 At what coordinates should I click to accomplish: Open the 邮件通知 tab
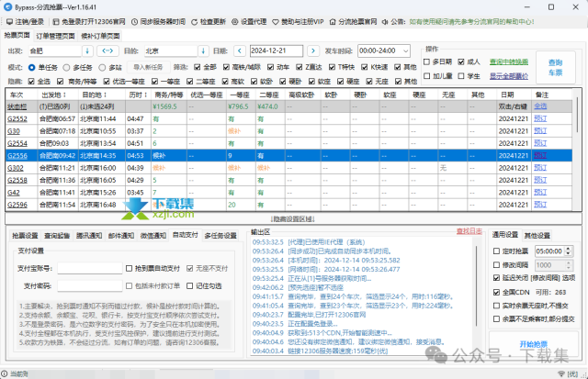click(x=121, y=235)
